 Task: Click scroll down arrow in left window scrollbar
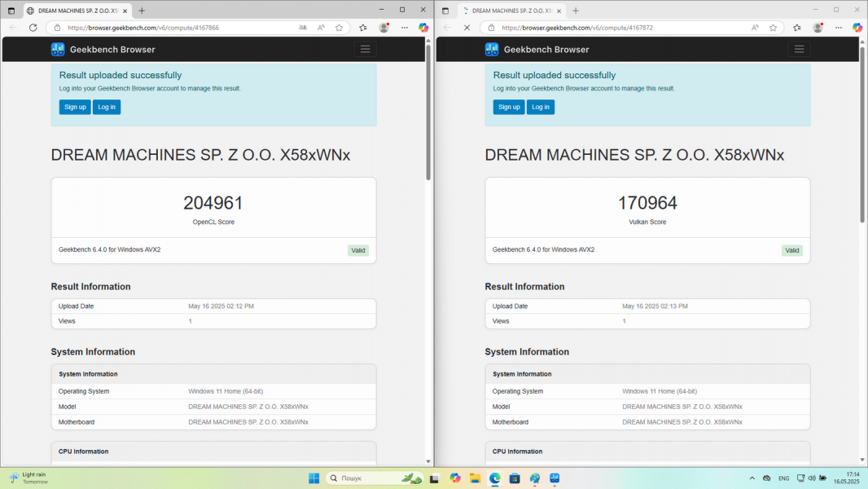(x=428, y=461)
